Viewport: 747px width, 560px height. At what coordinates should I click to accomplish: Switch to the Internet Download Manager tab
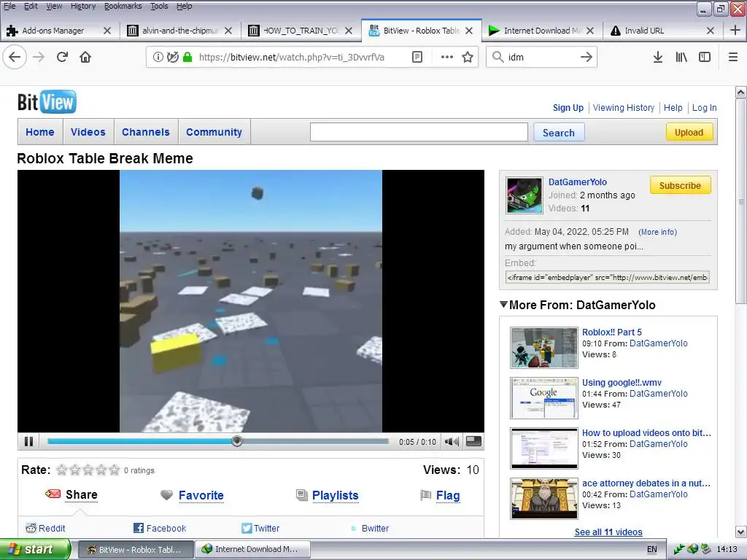(542, 31)
